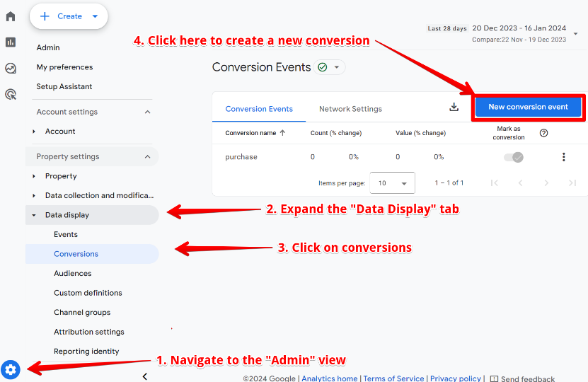This screenshot has height=382, width=588.
Task: Select Audiences in the sidebar
Action: point(73,273)
